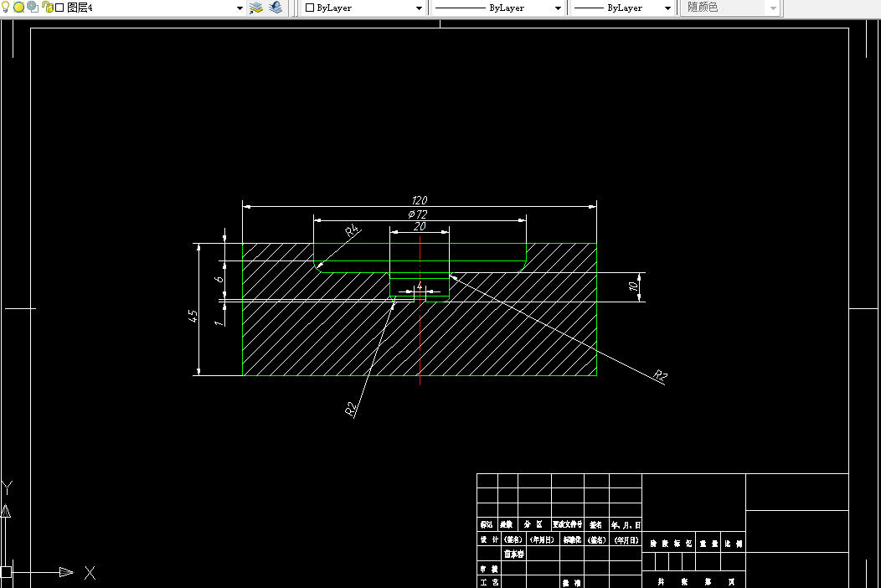Select the 6 vertical dimension text
This screenshot has width=881, height=588.
pyautogui.click(x=219, y=279)
